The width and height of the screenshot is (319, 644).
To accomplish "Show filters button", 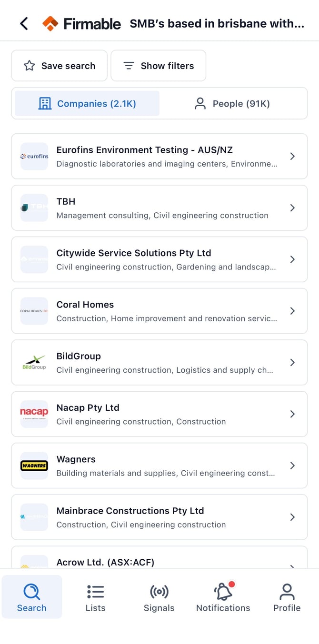I will 159,66.
